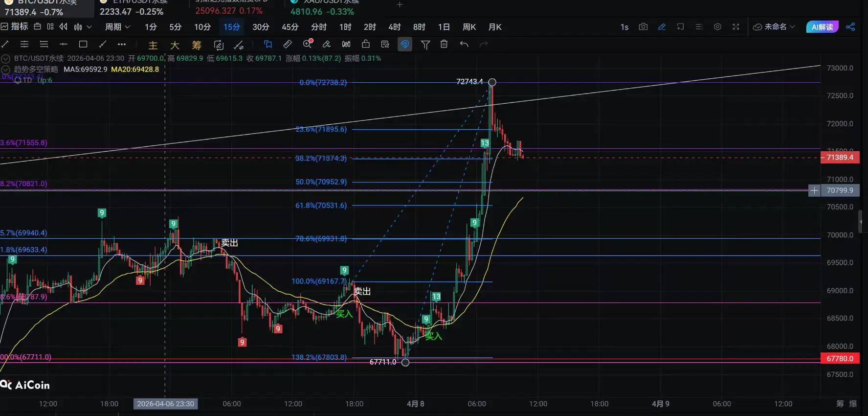This screenshot has height=416, width=868.
Task: Select the three horizontal lines tool
Action: click(x=44, y=45)
